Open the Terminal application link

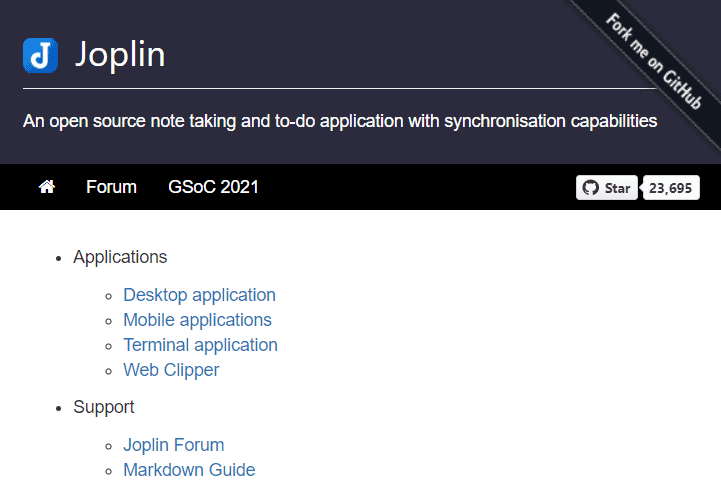tap(200, 345)
